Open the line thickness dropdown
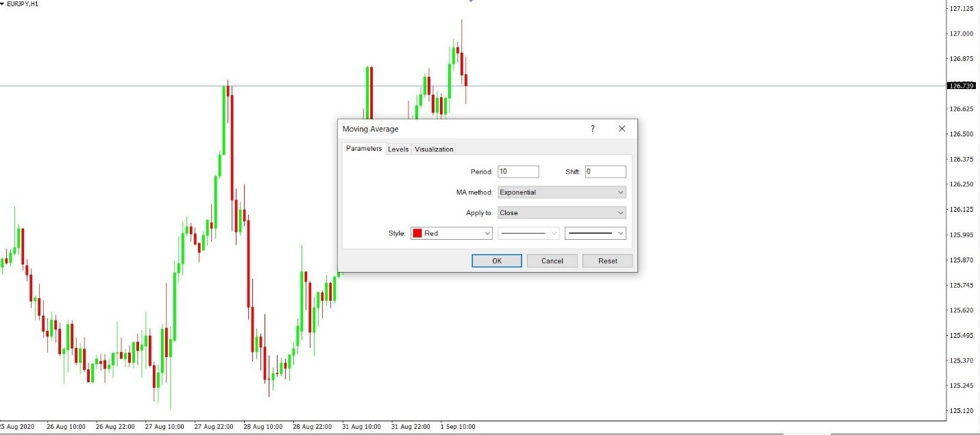This screenshot has width=980, height=435. click(x=595, y=234)
